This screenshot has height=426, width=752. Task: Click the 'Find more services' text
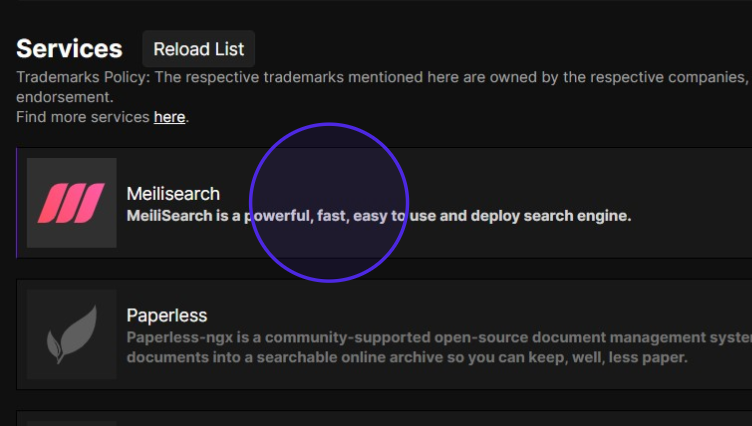coord(84,117)
